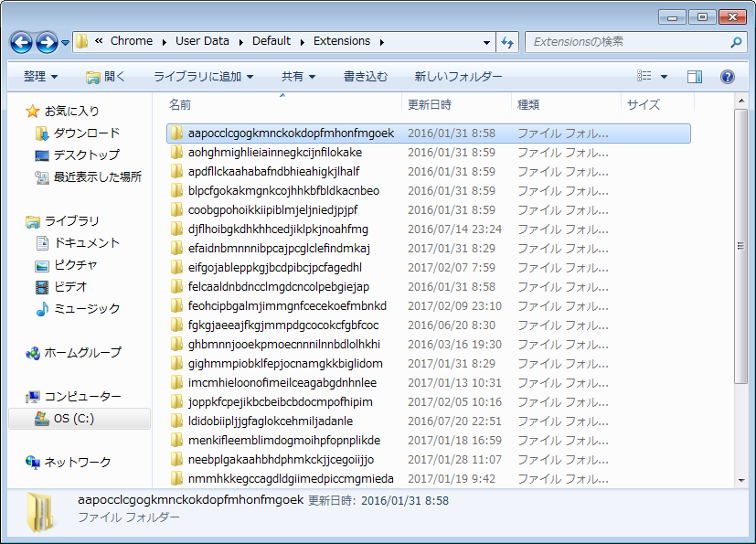Sort by the 名前 column header

click(180, 104)
